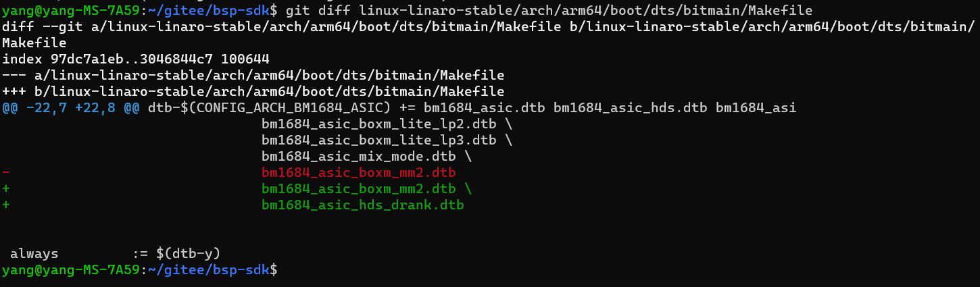
Task: Click the second green plus sign marker
Action: 6,205
